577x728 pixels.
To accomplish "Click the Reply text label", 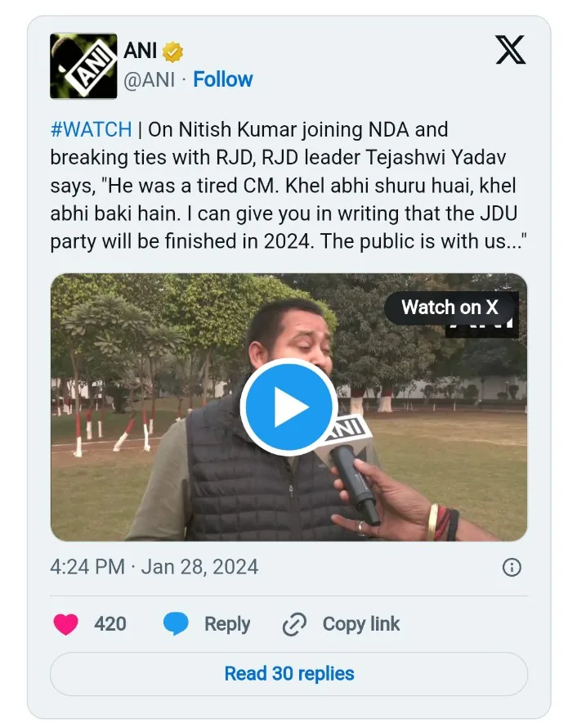I will (226, 624).
